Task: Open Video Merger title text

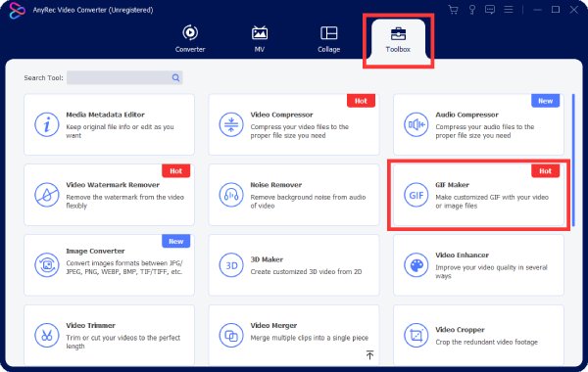Action: pyautogui.click(x=273, y=325)
